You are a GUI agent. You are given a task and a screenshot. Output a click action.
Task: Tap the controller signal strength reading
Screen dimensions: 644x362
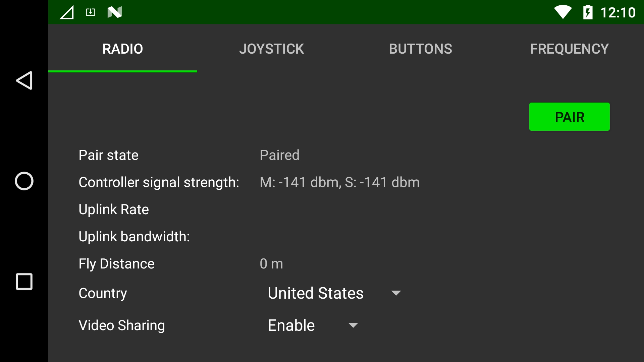[x=339, y=182]
